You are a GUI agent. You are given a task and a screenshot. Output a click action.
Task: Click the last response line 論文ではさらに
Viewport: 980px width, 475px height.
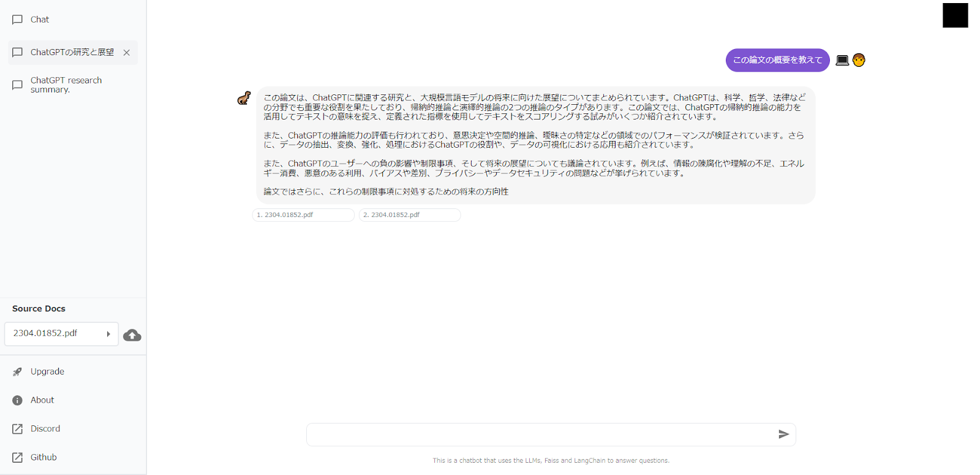(x=386, y=192)
